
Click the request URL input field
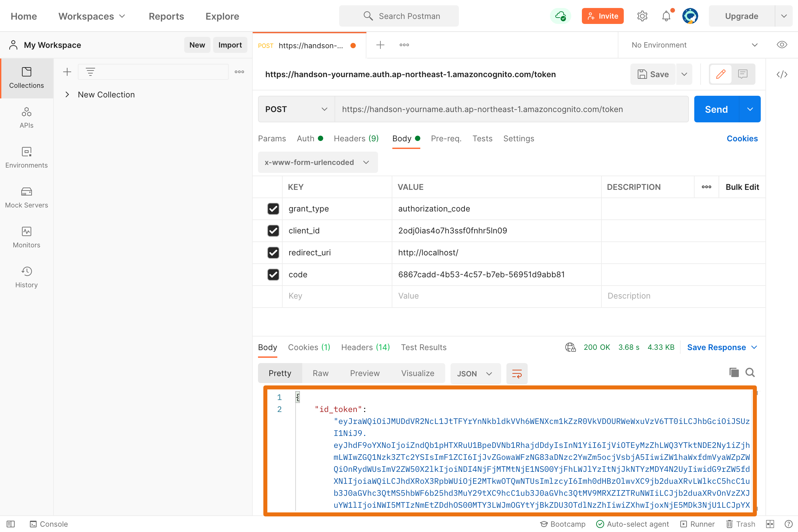[x=512, y=109]
